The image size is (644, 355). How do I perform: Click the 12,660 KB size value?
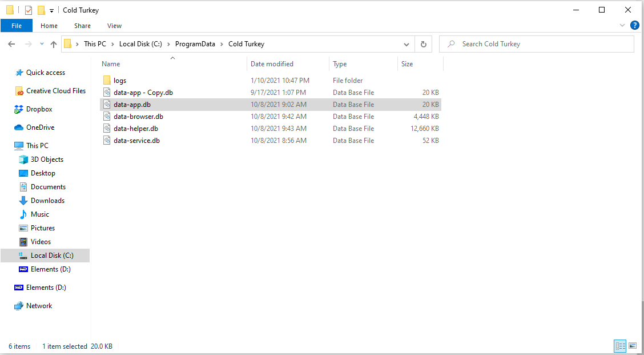point(425,129)
